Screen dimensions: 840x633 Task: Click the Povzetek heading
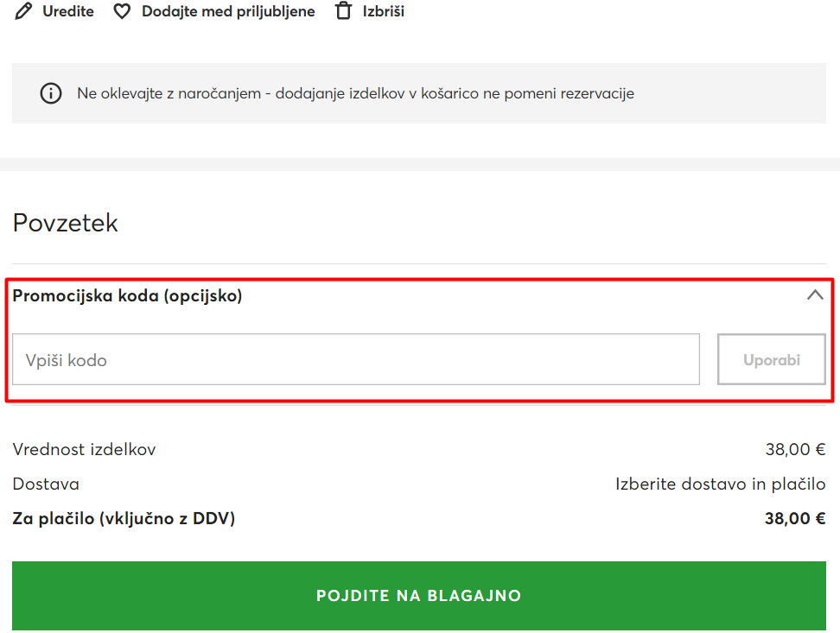pos(66,223)
